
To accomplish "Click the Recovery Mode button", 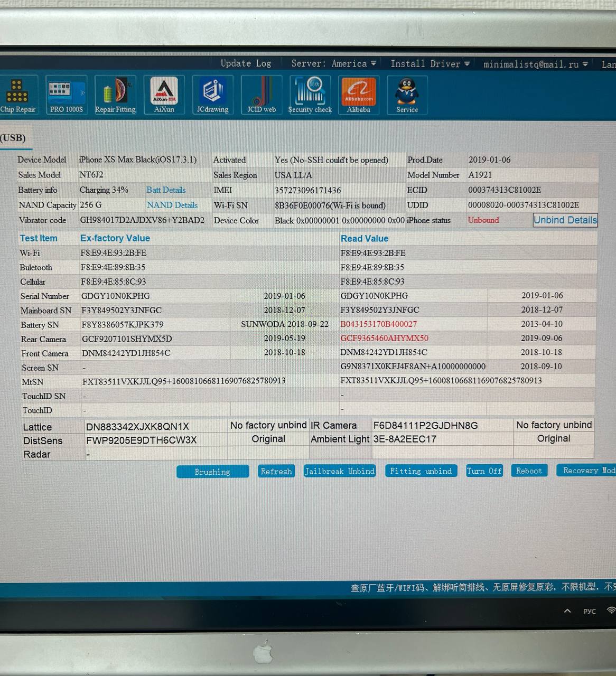I will tap(586, 470).
